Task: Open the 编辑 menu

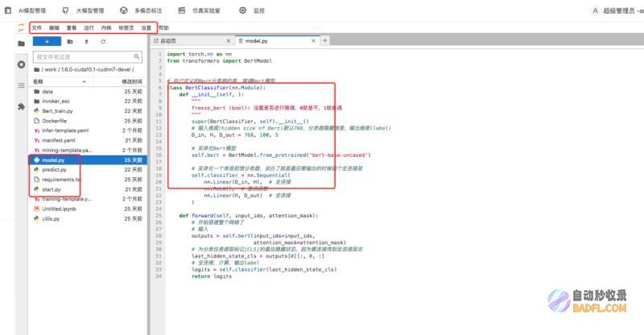Action: coord(54,28)
